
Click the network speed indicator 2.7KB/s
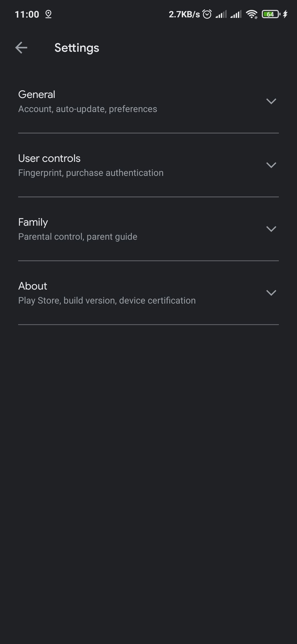[x=184, y=14]
